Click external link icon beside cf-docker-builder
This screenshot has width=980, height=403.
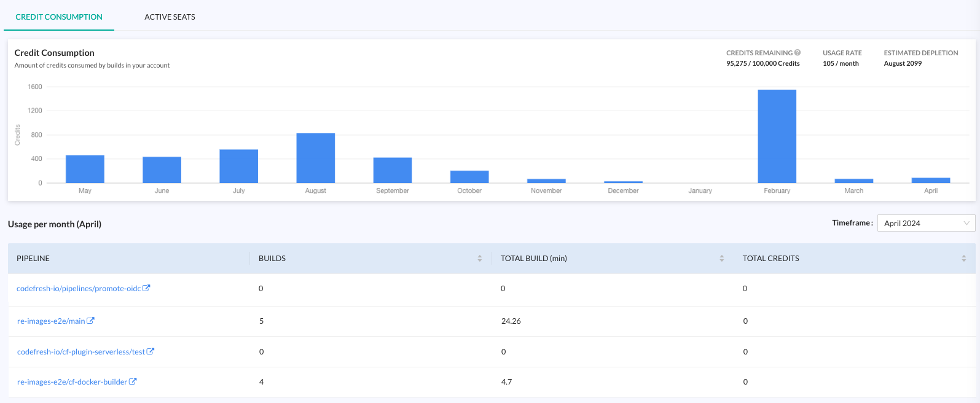[133, 381]
